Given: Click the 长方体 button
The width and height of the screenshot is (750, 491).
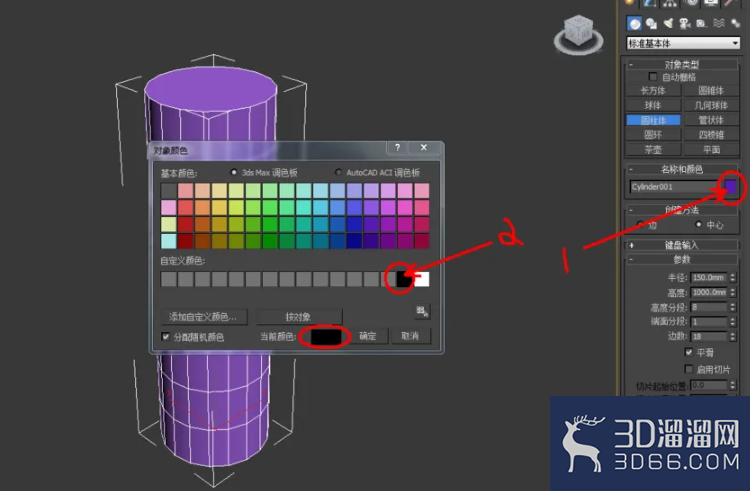Looking at the screenshot, I should (x=653, y=90).
